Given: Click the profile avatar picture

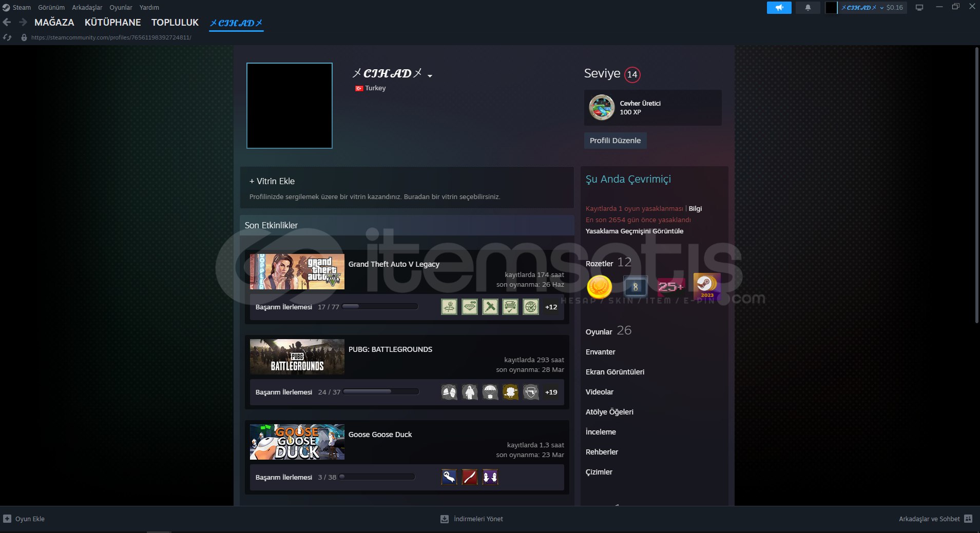Looking at the screenshot, I should pos(290,106).
